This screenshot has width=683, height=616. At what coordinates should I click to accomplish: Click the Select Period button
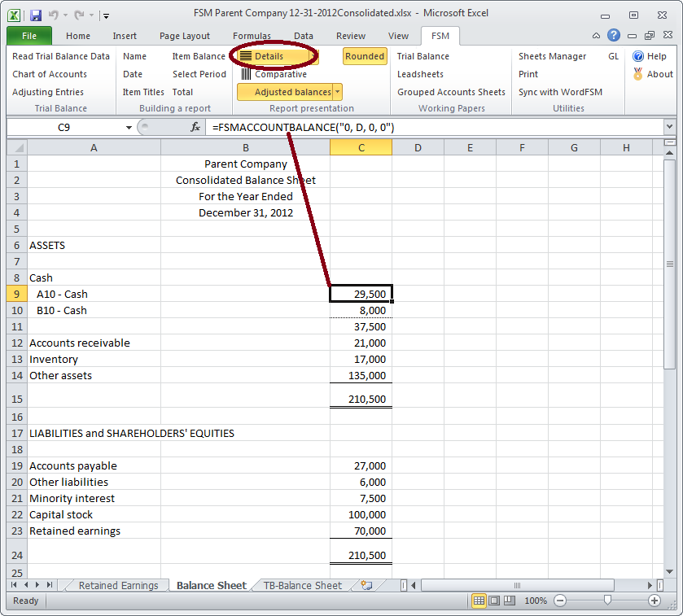(199, 74)
